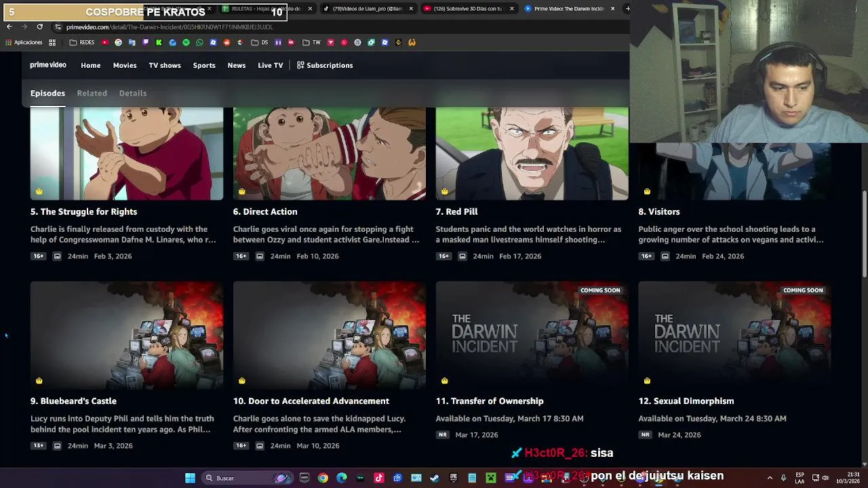Select the Episodes tab
The width and height of the screenshot is (868, 488).
pos(47,93)
